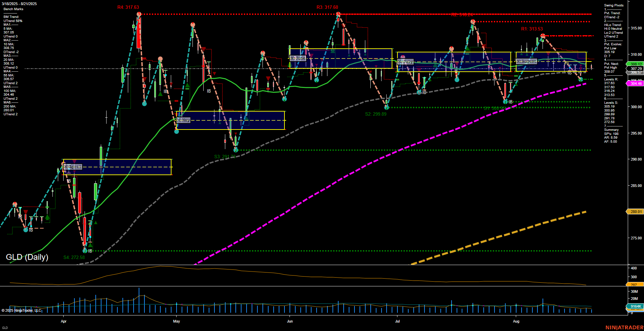This screenshot has height=331, width=644.
Task: Click the red down-triangle marker under R1: 313.53
Action: tap(548, 54)
